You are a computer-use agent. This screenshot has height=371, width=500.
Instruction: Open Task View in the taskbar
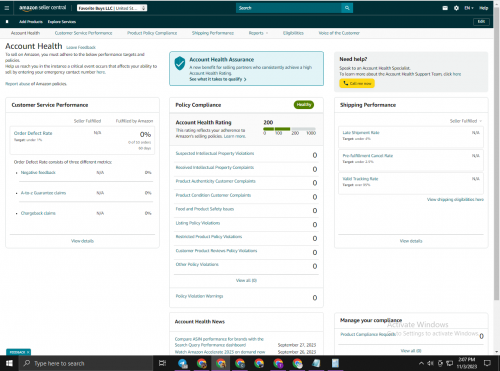click(162, 363)
